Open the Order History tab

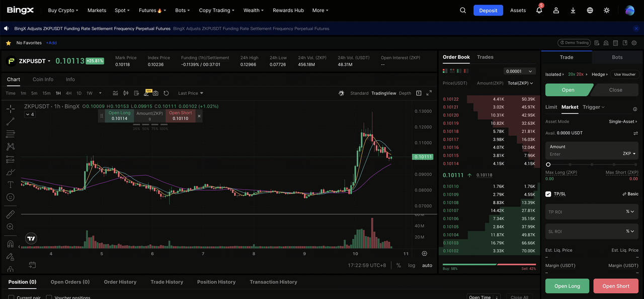point(120,282)
